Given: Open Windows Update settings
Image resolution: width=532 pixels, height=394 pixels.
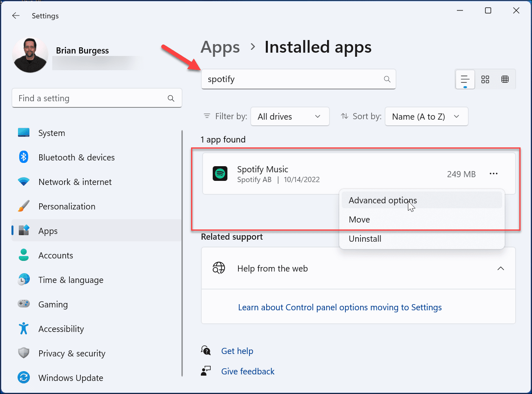Looking at the screenshot, I should 70,378.
